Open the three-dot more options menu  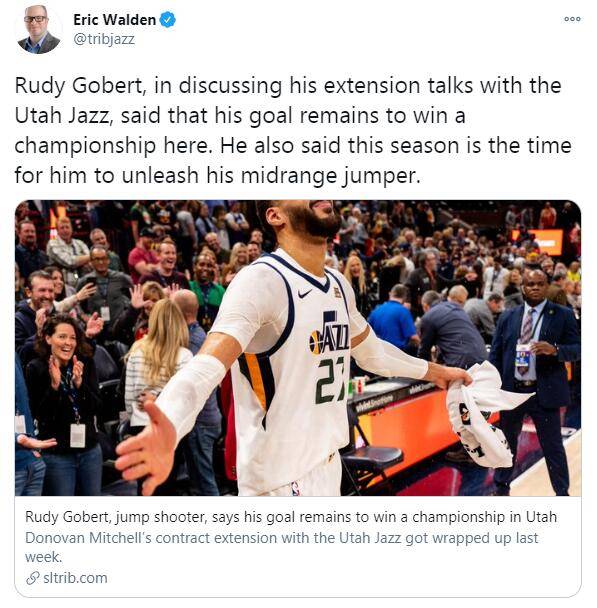click(x=572, y=19)
